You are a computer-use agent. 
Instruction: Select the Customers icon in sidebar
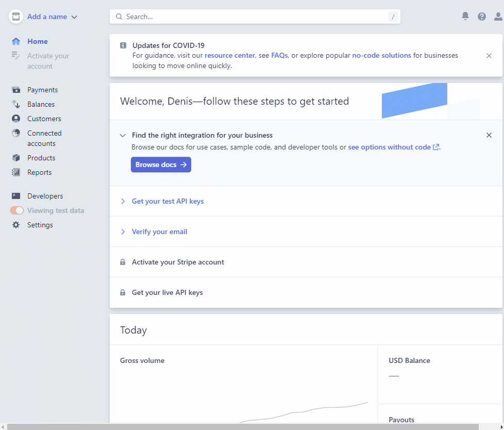[16, 119]
